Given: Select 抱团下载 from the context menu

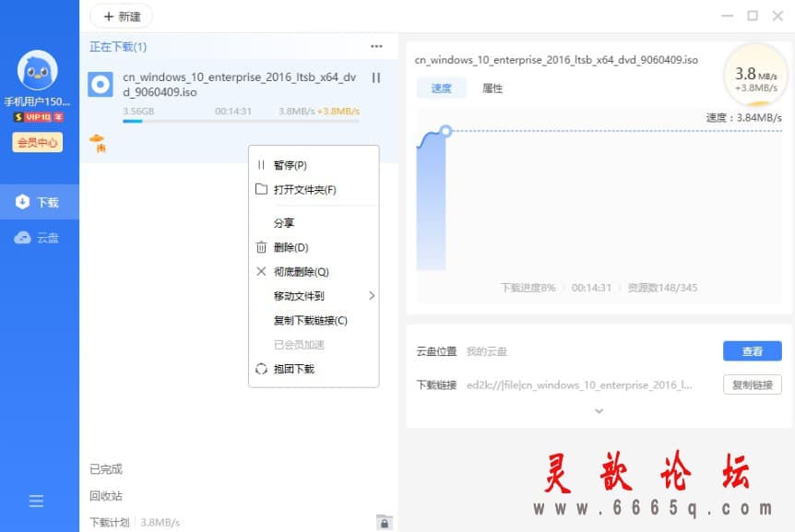Looking at the screenshot, I should [x=314, y=369].
